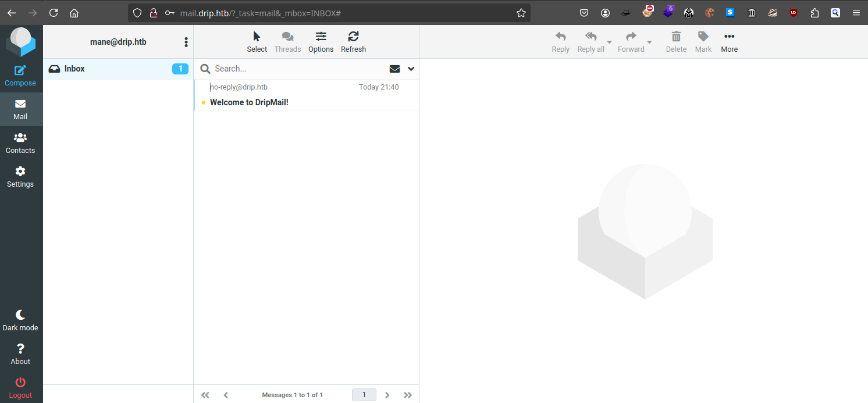
Task: Refresh the mailbox
Action: coord(353,37)
